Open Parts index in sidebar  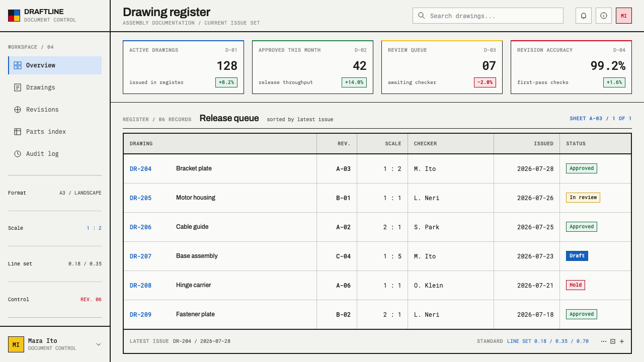point(55,132)
